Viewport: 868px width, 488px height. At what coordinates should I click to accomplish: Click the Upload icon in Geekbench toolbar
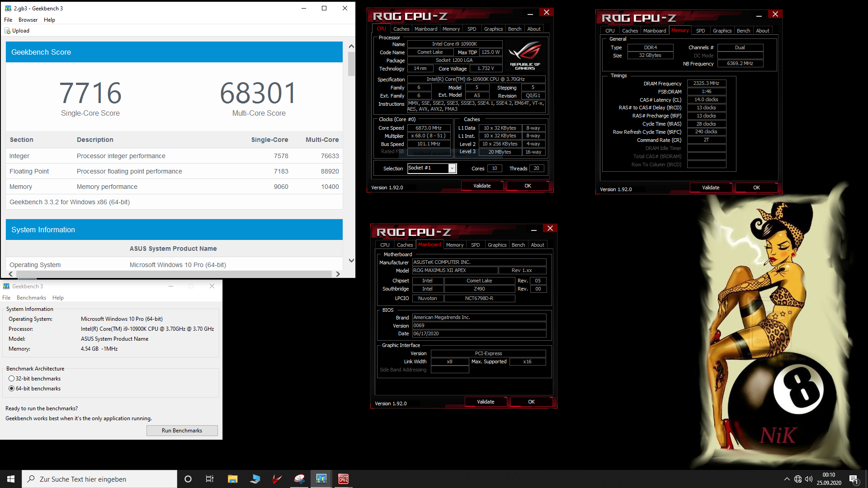(7, 31)
